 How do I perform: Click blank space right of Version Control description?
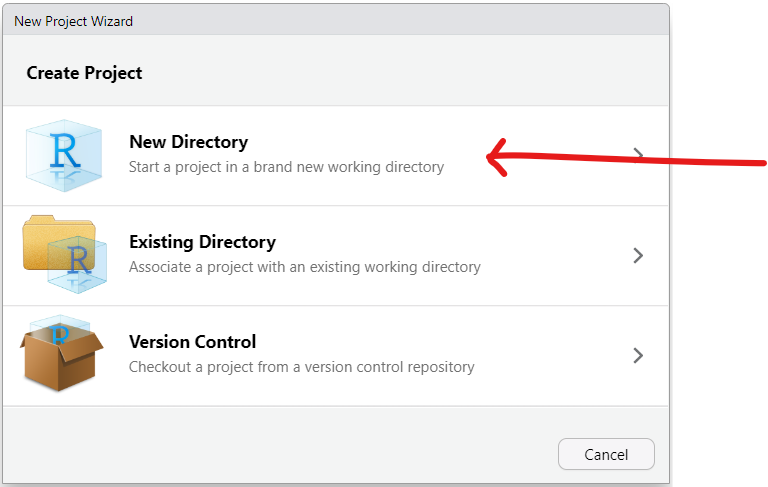[552, 367]
